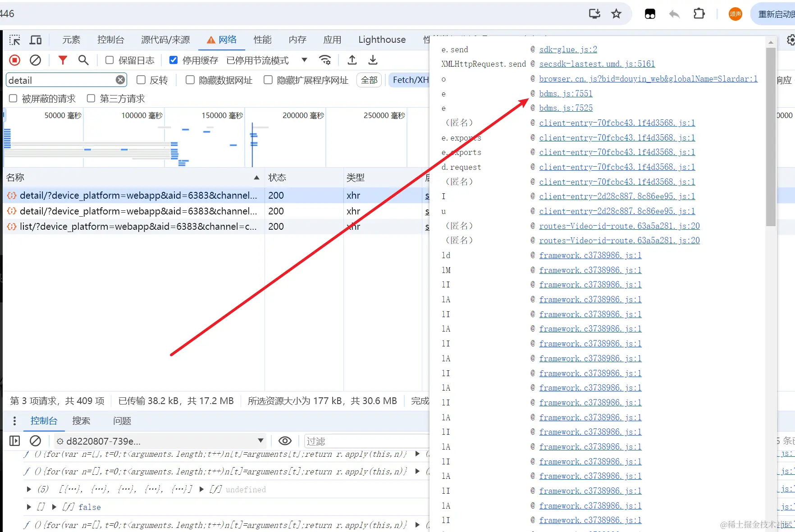Uncheck disable cache checkbox
Viewport: 795px width, 532px height.
pos(174,60)
